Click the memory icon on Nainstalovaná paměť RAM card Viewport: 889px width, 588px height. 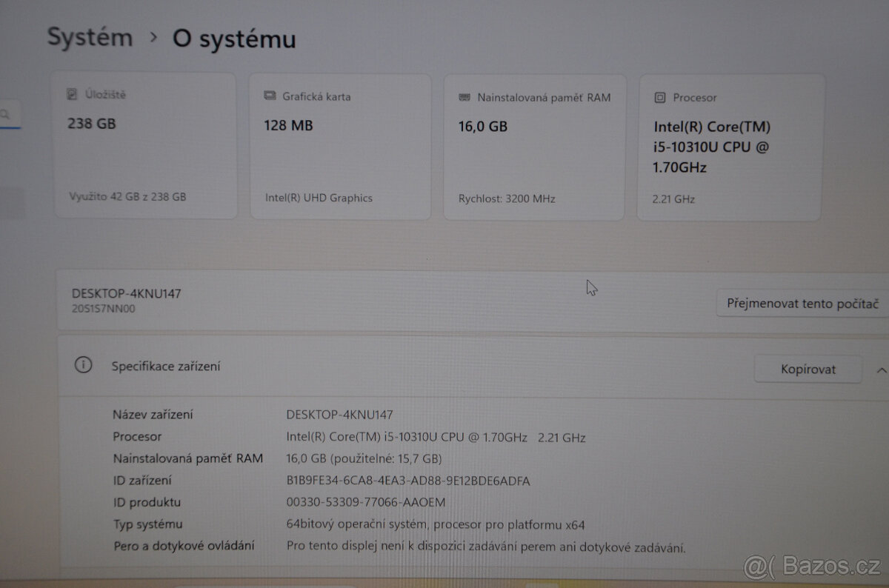pos(465,97)
